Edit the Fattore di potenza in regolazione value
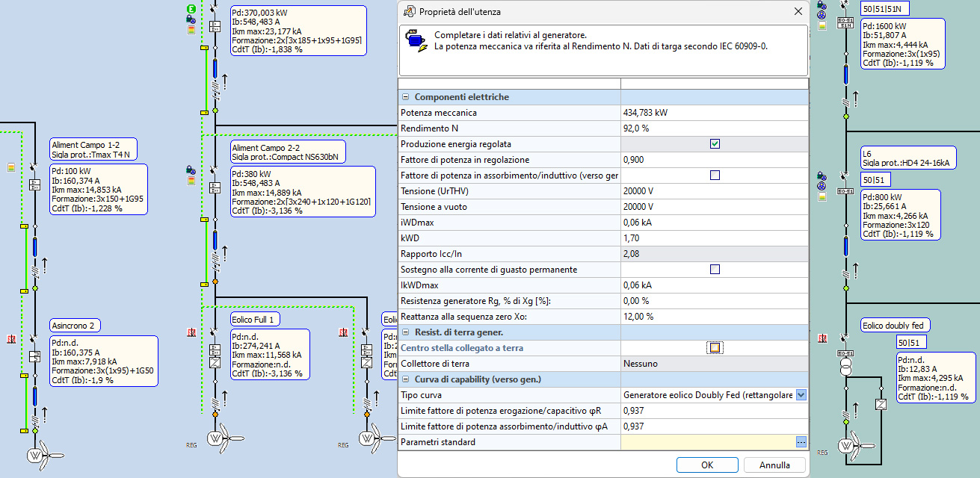This screenshot has width=980, height=478. click(x=715, y=160)
